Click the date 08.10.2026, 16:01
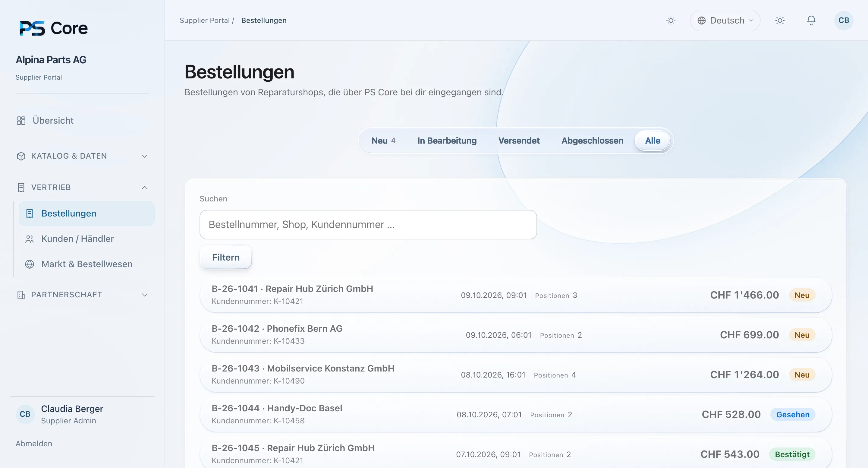Image resolution: width=868 pixels, height=468 pixels. 493,375
